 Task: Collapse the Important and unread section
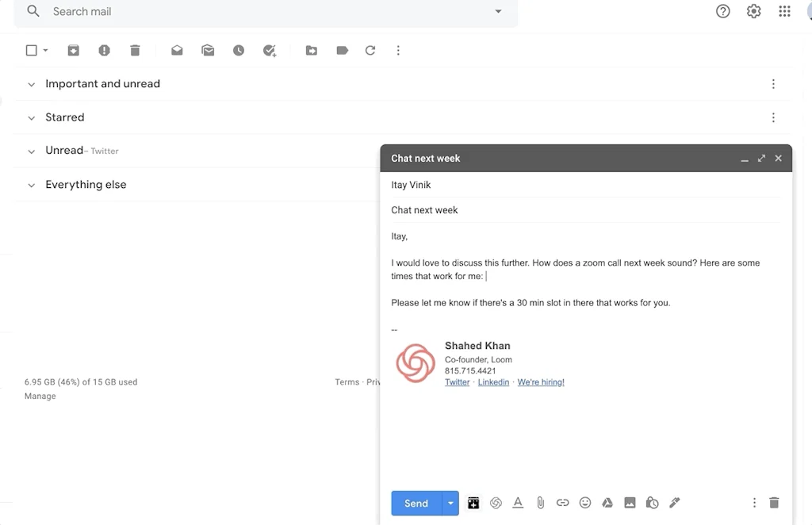pos(31,84)
